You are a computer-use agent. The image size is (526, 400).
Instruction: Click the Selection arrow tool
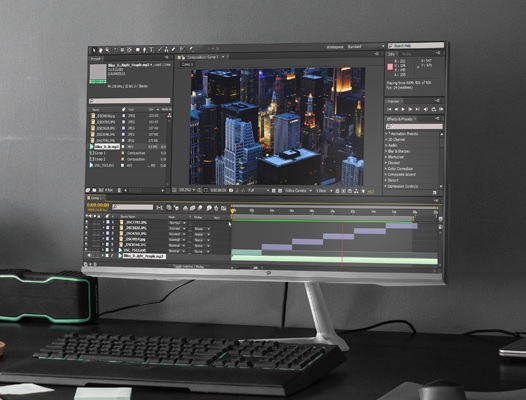click(94, 50)
